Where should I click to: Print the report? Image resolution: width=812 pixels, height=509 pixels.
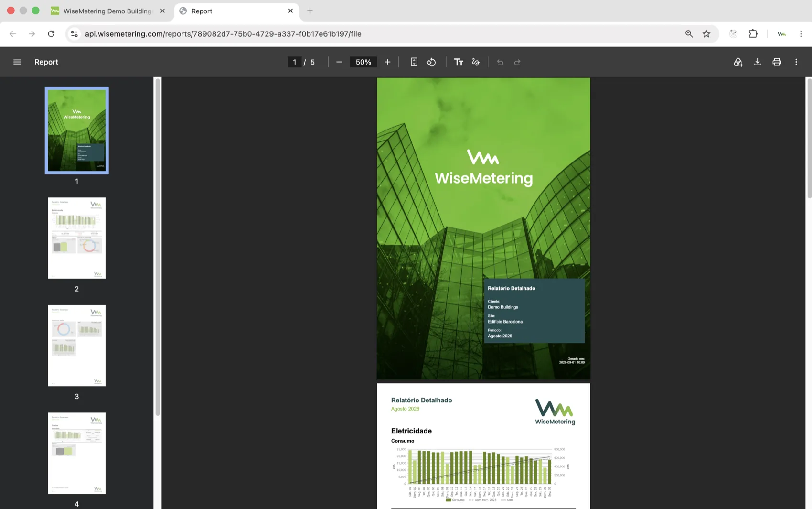coord(777,62)
